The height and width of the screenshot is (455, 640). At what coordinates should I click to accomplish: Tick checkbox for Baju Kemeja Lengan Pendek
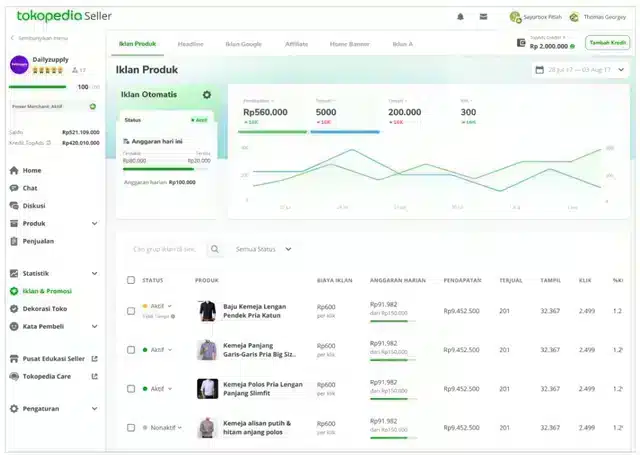pyautogui.click(x=131, y=311)
